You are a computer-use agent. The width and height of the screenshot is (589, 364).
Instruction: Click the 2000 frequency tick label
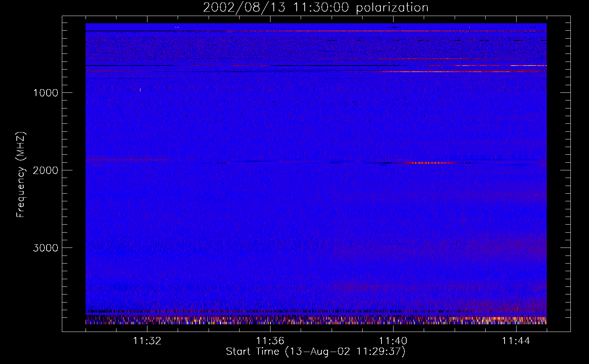point(46,170)
